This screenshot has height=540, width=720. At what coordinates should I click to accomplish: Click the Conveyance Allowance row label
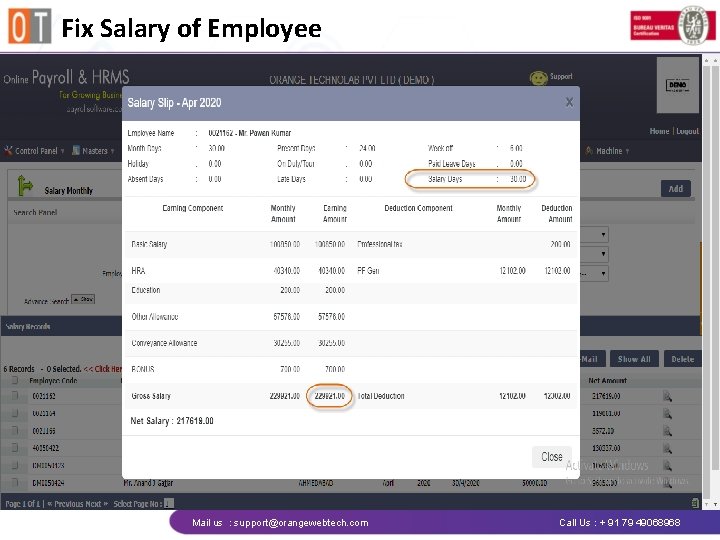[164, 343]
